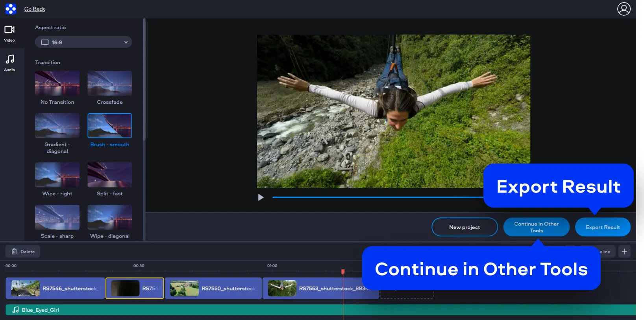Click the music note on Blue_Eyed_Girl track
644x320 pixels.
15,310
